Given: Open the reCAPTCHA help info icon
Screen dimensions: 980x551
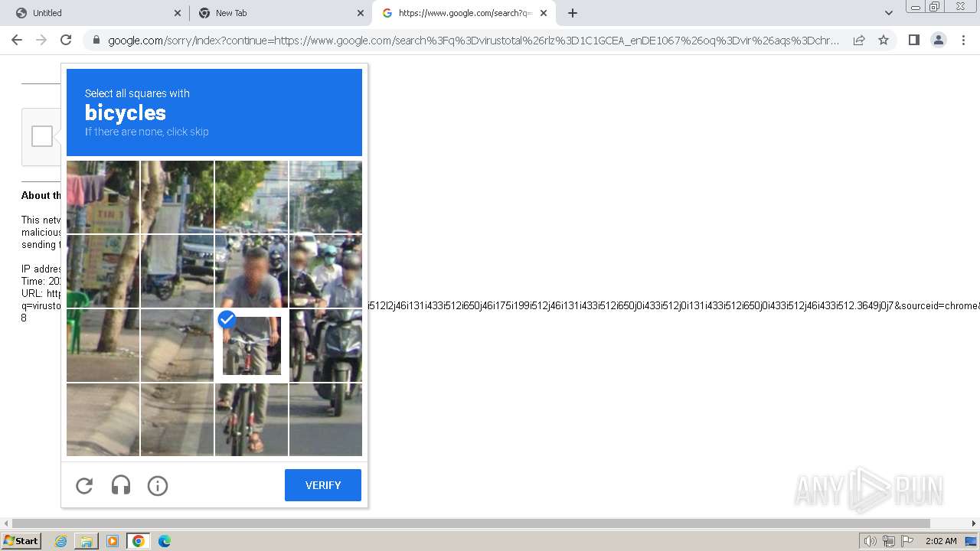Looking at the screenshot, I should click(x=158, y=485).
